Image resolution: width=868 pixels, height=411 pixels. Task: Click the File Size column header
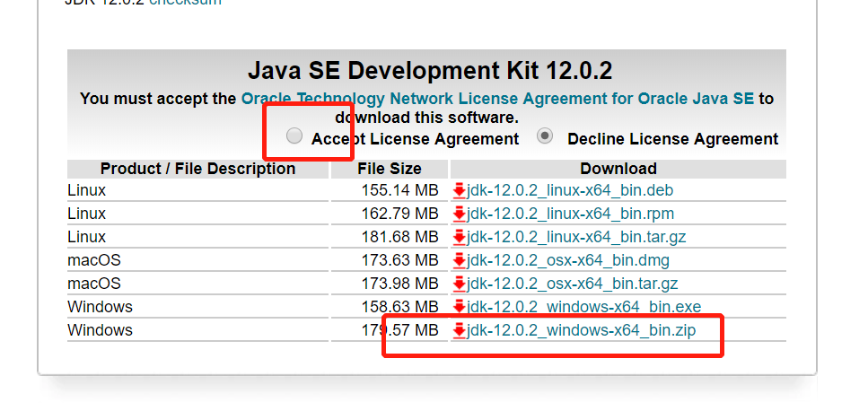pyautogui.click(x=390, y=169)
